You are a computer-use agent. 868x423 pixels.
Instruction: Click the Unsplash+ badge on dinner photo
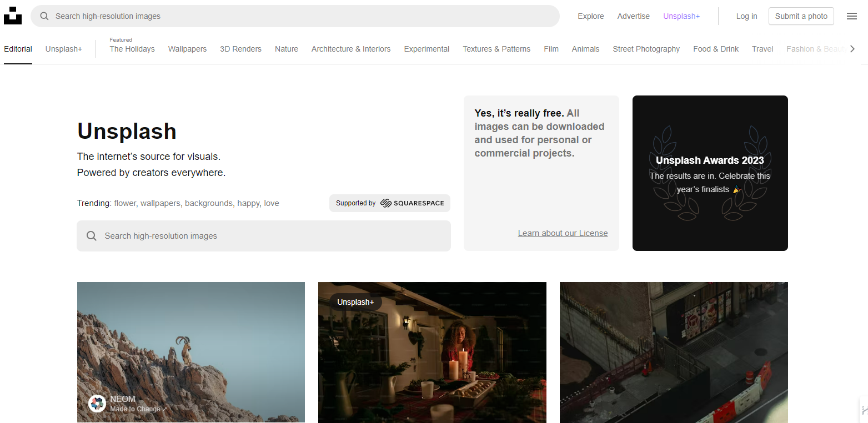(355, 302)
